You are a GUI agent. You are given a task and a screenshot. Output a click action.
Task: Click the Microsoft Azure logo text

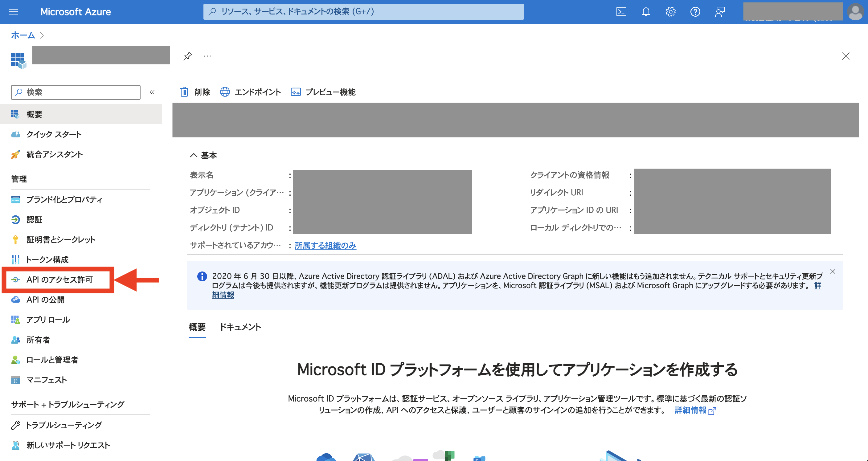click(76, 12)
